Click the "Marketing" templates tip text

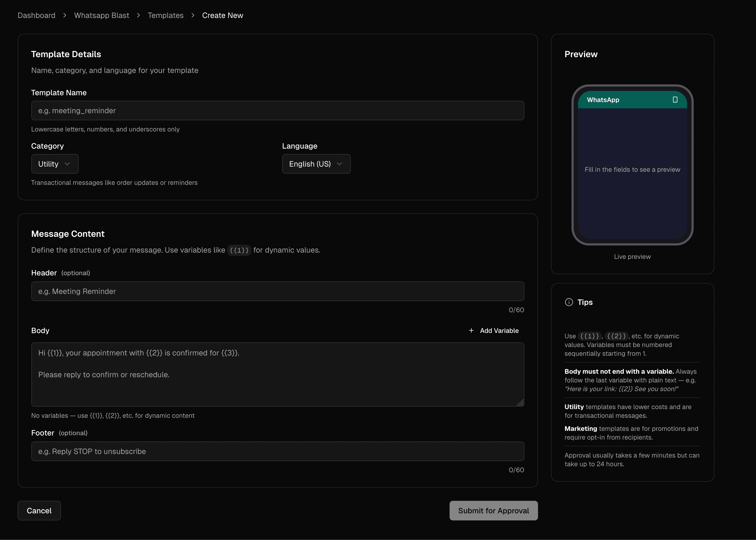pos(631,433)
